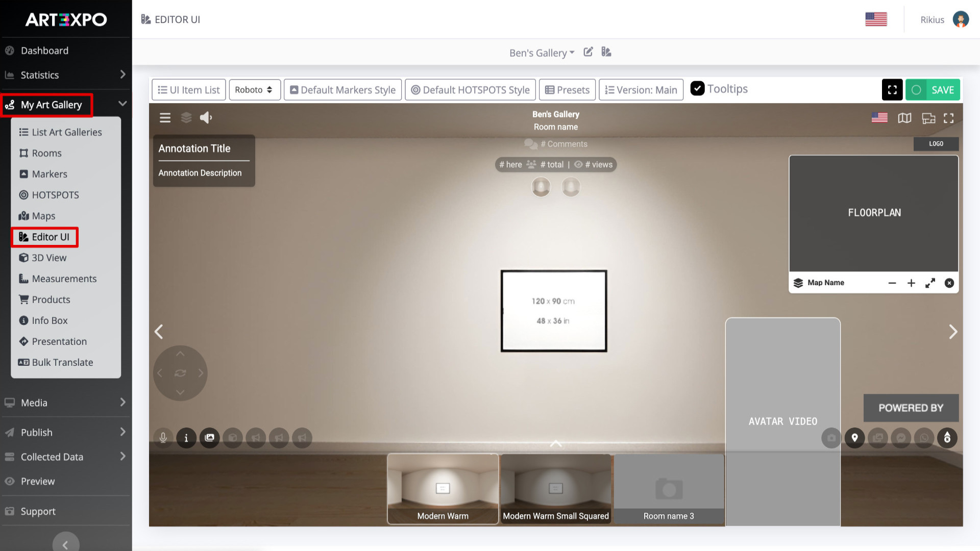Open the Roboto font dropdown

click(254, 90)
